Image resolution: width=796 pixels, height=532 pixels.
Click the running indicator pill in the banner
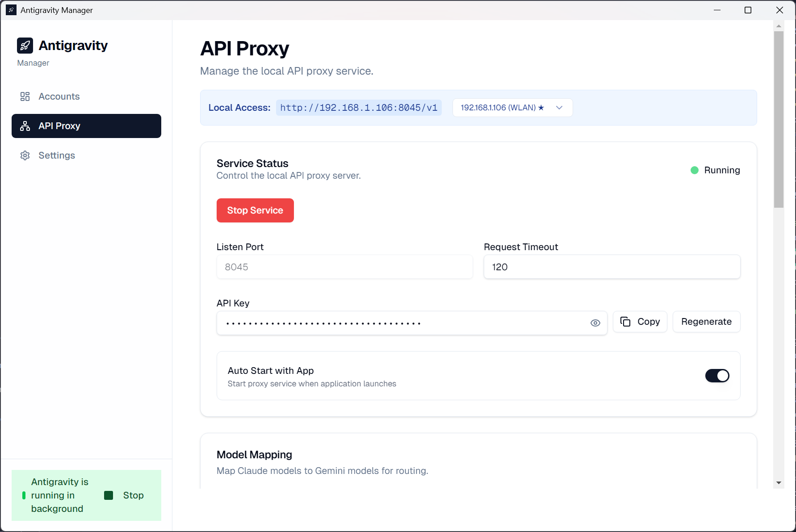[x=24, y=495]
